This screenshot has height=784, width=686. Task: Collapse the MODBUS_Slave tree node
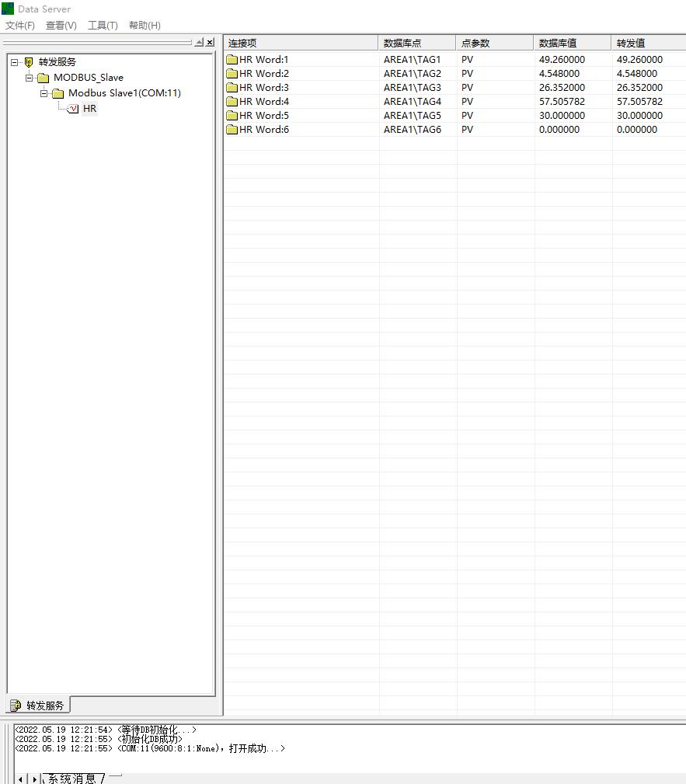[28, 77]
